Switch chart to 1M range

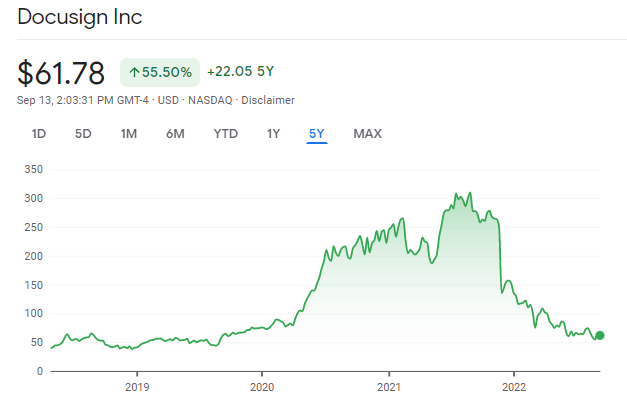tap(129, 134)
